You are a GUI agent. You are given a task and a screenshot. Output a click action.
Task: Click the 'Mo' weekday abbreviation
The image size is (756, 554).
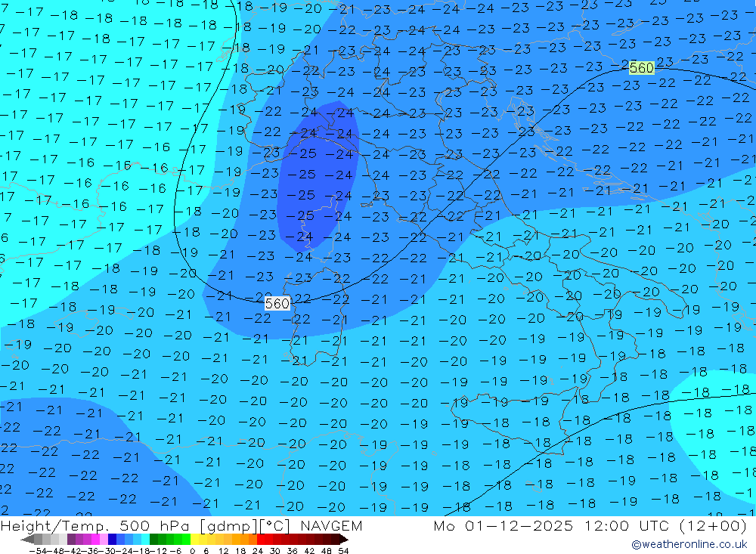(444, 525)
